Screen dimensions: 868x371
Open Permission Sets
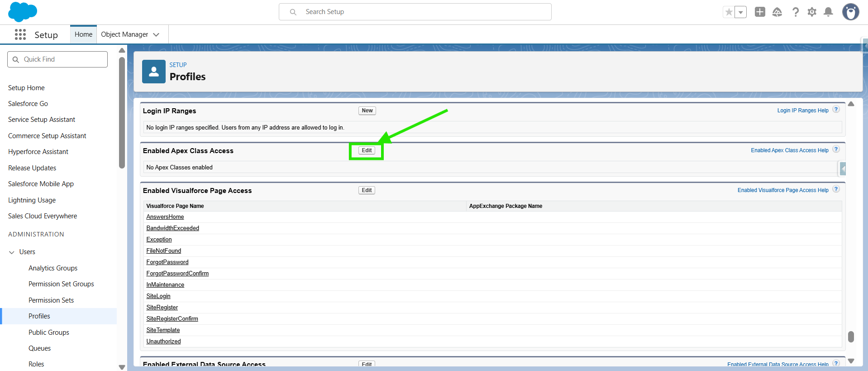coord(51,300)
